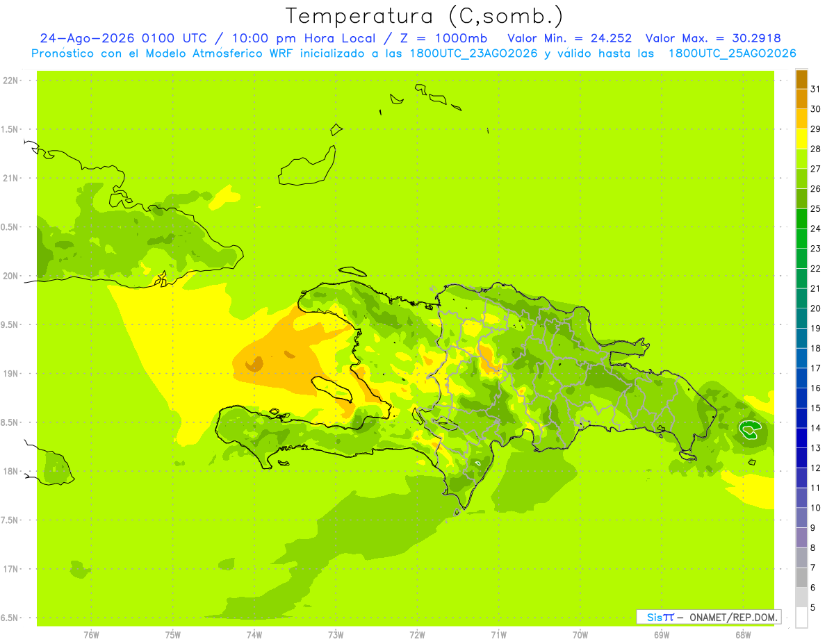Click the lime swatch between 27 and 28

pos(801,159)
